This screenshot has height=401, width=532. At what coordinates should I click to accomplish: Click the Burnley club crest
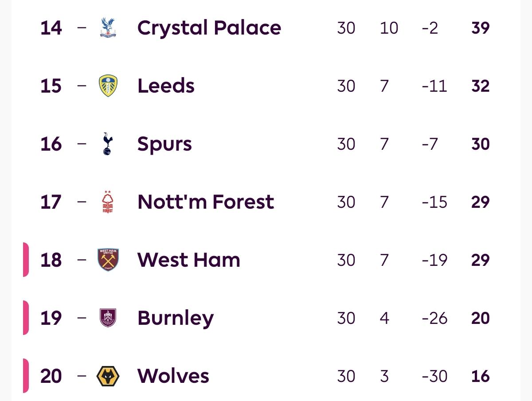pyautogui.click(x=108, y=318)
